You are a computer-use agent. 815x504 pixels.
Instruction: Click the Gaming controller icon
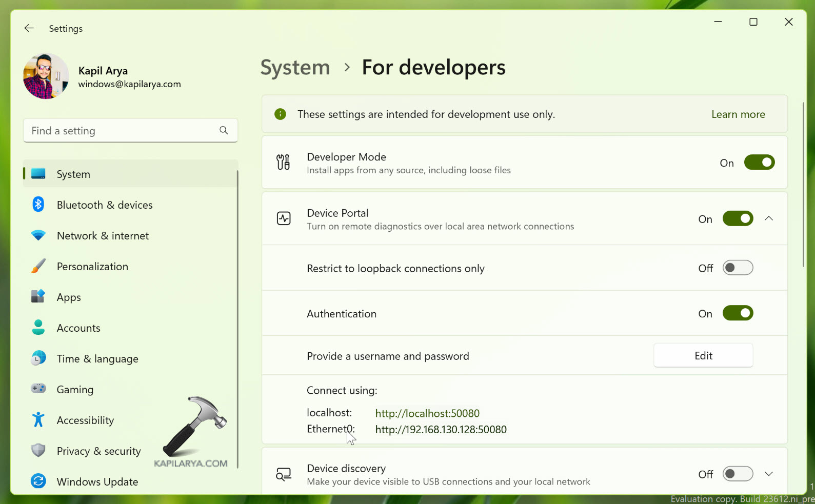point(38,389)
